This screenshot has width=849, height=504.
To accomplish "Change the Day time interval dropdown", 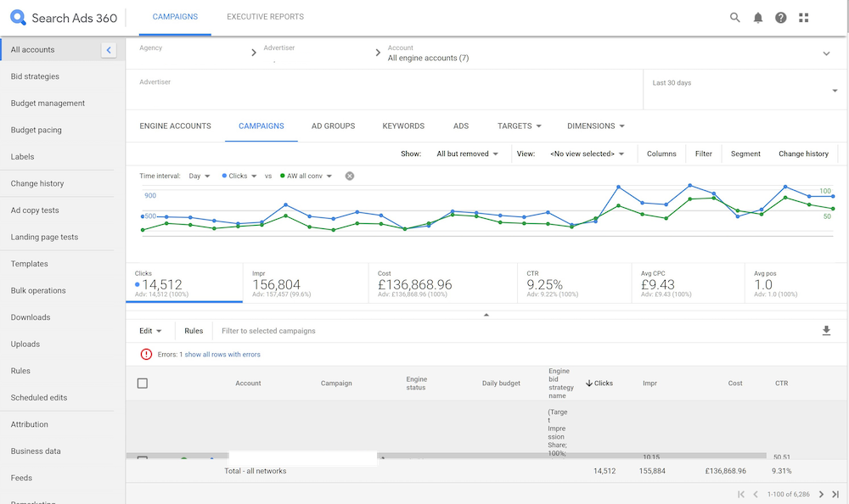I will 200,176.
